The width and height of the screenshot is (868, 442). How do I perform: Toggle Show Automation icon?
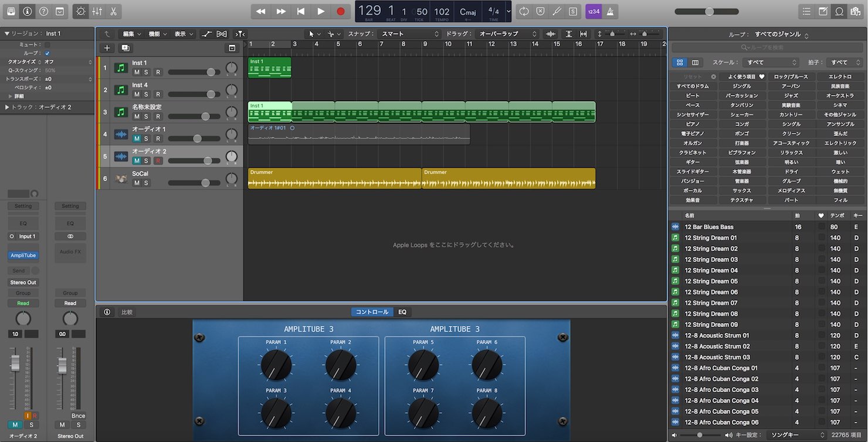207,34
